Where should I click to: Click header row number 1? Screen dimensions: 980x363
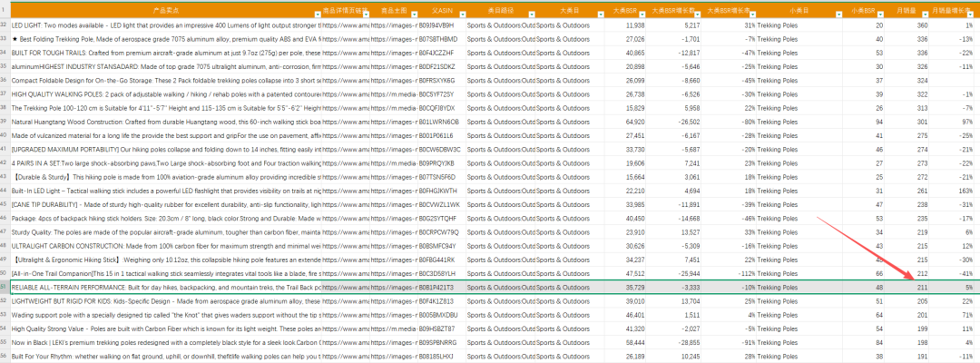coord(5,10)
